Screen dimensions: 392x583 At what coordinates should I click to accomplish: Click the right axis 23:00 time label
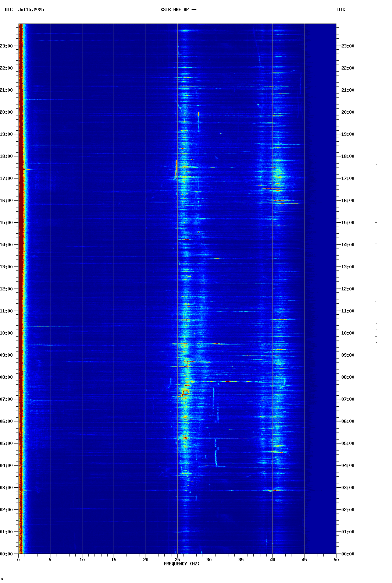[348, 46]
